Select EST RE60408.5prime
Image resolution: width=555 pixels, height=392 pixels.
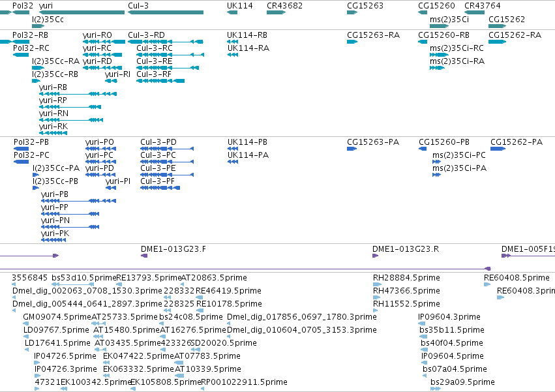coord(487,284)
